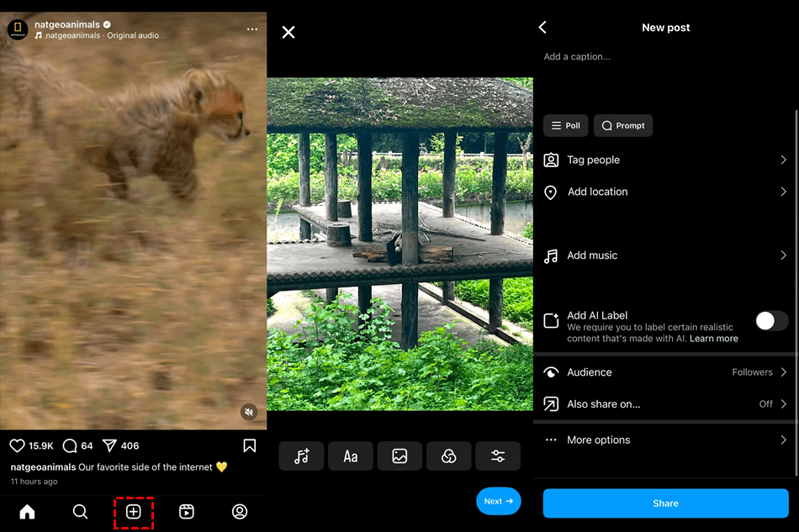This screenshot has width=799, height=532.
Task: Open Also share on Off setting
Action: click(x=773, y=403)
